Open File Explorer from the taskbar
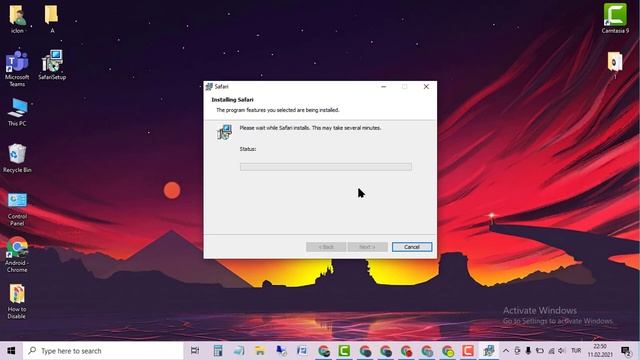Viewport: 640px width, 360px height. [x=260, y=351]
